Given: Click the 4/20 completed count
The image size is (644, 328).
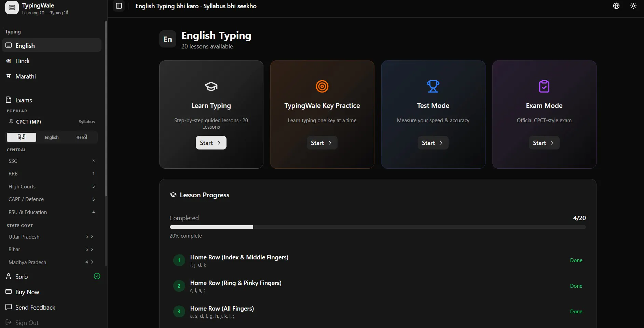Looking at the screenshot, I should pos(579,218).
